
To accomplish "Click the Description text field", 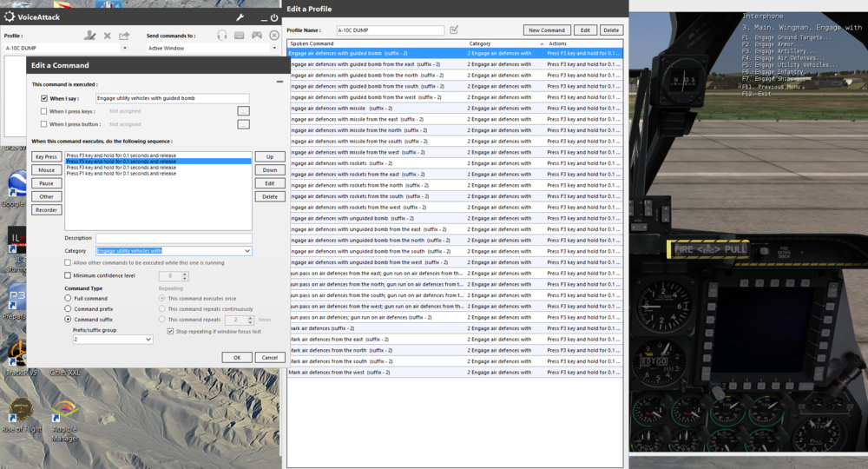I will [174, 238].
